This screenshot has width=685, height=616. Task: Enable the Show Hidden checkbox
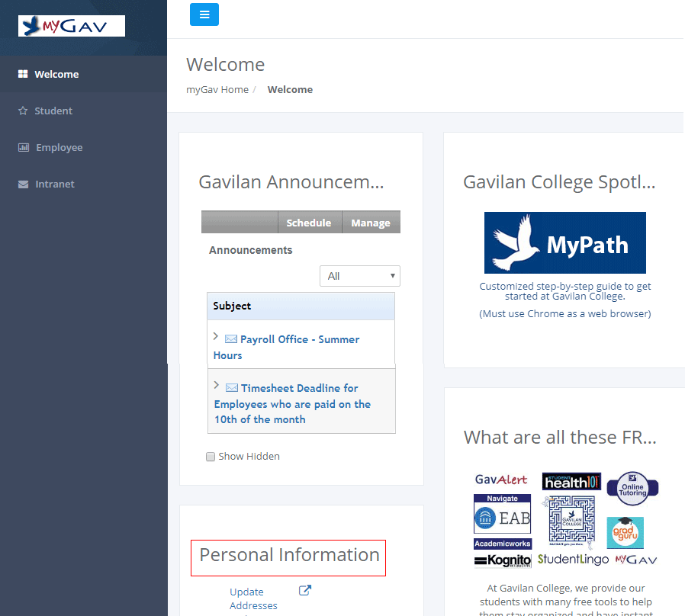tap(211, 457)
